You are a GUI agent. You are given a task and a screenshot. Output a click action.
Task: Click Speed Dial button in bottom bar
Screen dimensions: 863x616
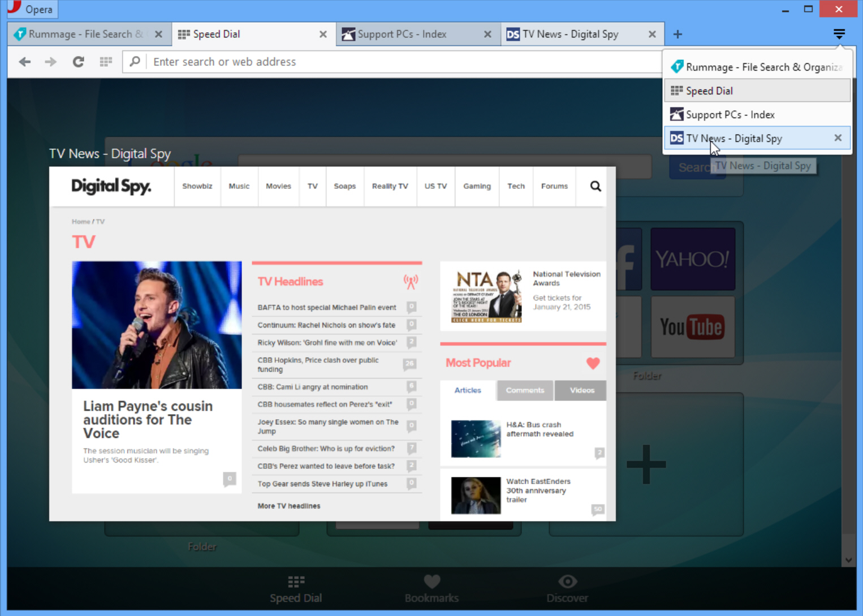click(x=296, y=588)
